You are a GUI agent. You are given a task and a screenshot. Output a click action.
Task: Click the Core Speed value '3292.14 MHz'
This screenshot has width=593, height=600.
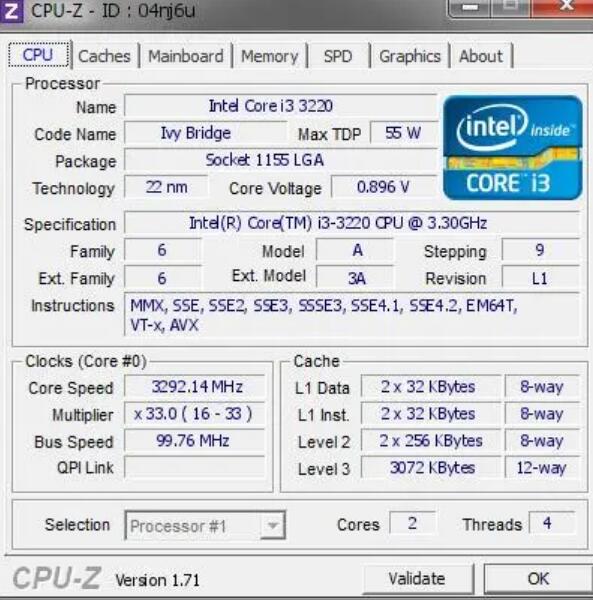click(x=195, y=386)
